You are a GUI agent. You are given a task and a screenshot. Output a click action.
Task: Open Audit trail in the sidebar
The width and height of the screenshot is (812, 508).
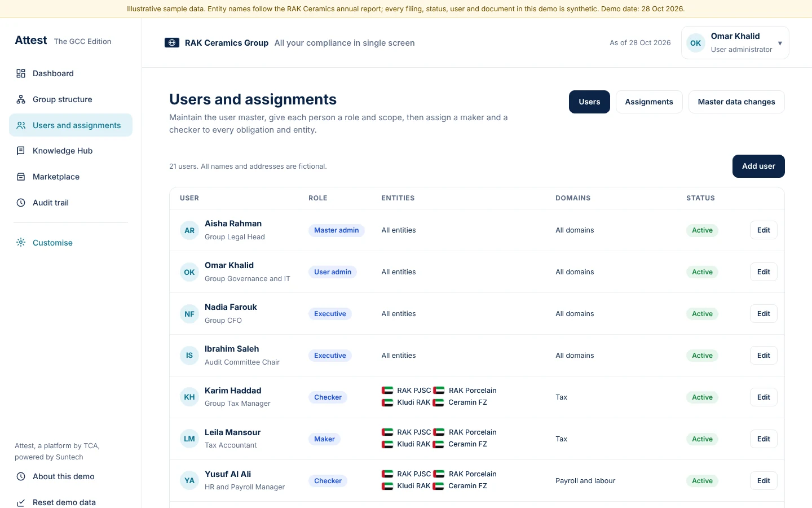tap(70, 203)
